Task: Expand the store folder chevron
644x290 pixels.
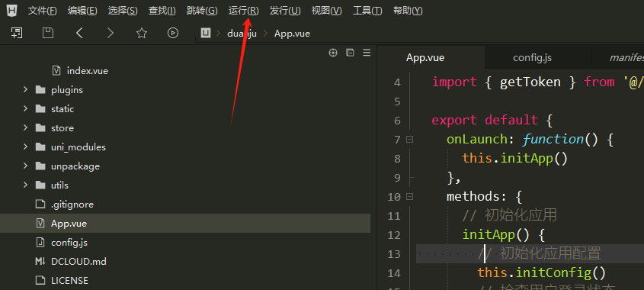Action: (25, 128)
